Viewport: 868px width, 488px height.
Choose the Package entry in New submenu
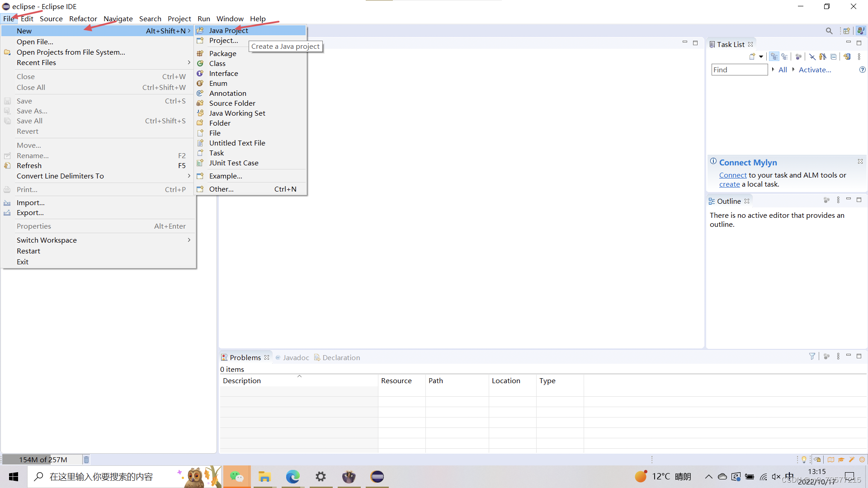coord(251,53)
